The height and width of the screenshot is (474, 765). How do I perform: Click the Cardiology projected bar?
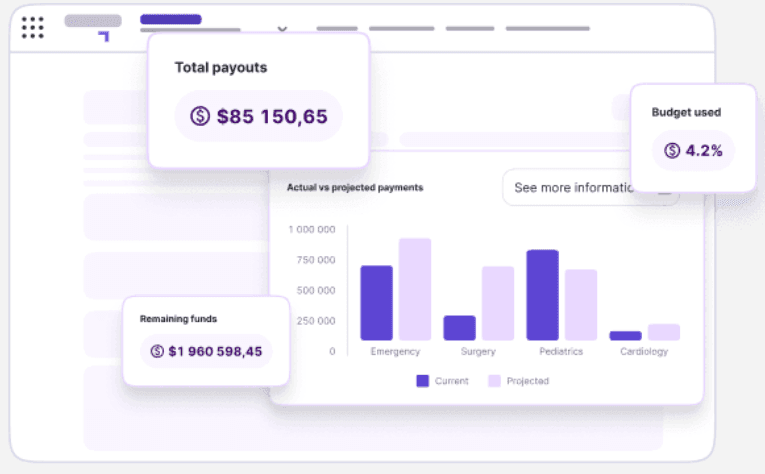coord(663,332)
